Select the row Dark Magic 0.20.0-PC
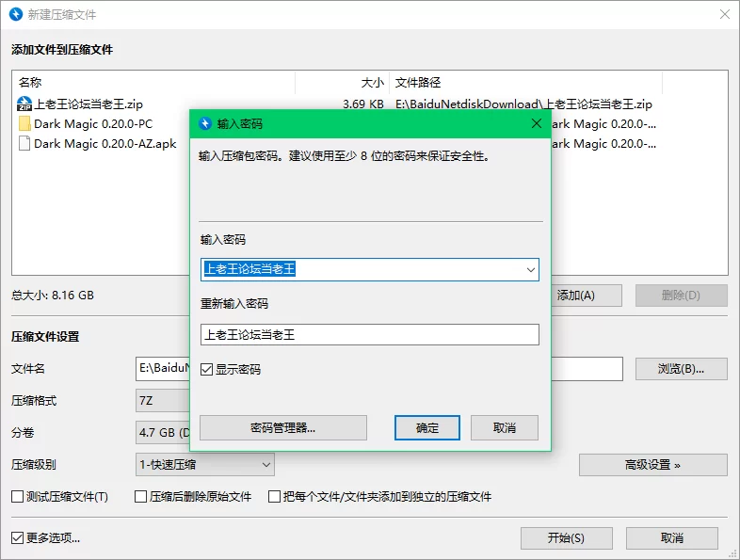Image resolution: width=740 pixels, height=560 pixels. [x=102, y=124]
